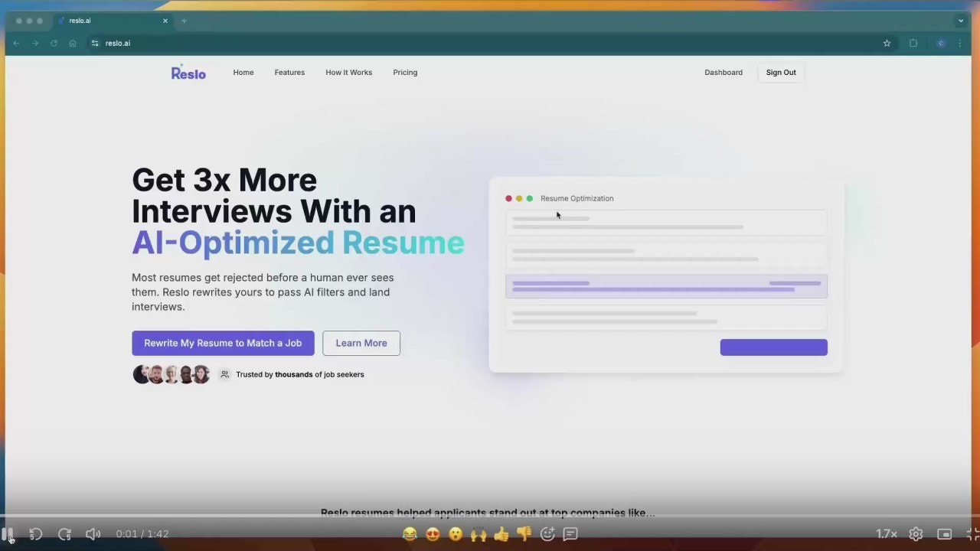Enter fullscreen video mode
The height and width of the screenshot is (551, 980).
[x=972, y=534]
